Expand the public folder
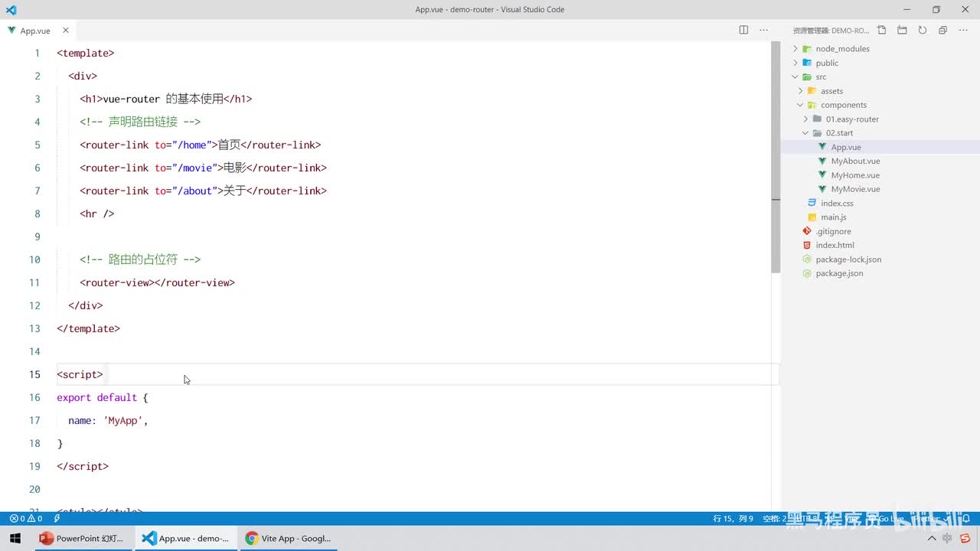 click(x=795, y=63)
